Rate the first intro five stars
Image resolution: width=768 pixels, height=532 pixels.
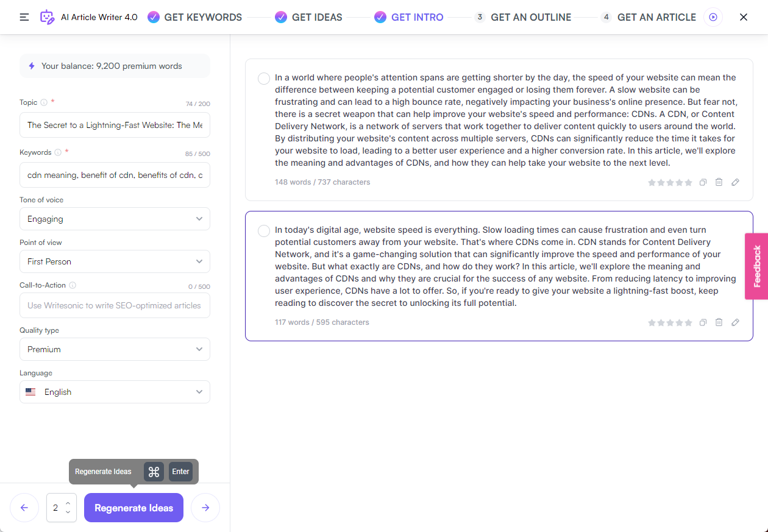pyautogui.click(x=689, y=182)
